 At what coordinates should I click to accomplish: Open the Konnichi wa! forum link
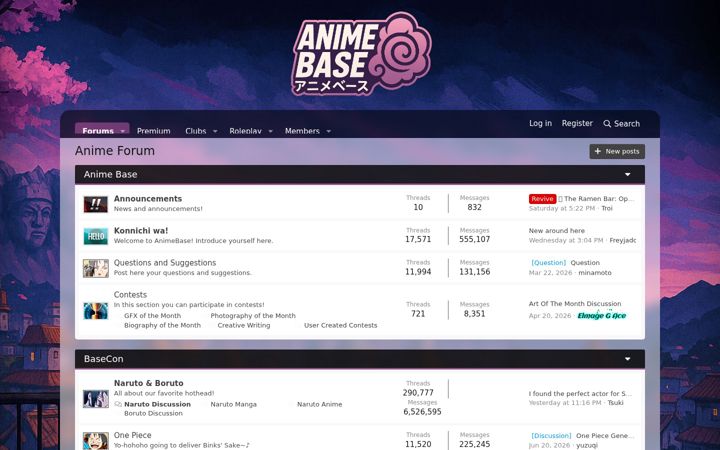click(x=141, y=231)
